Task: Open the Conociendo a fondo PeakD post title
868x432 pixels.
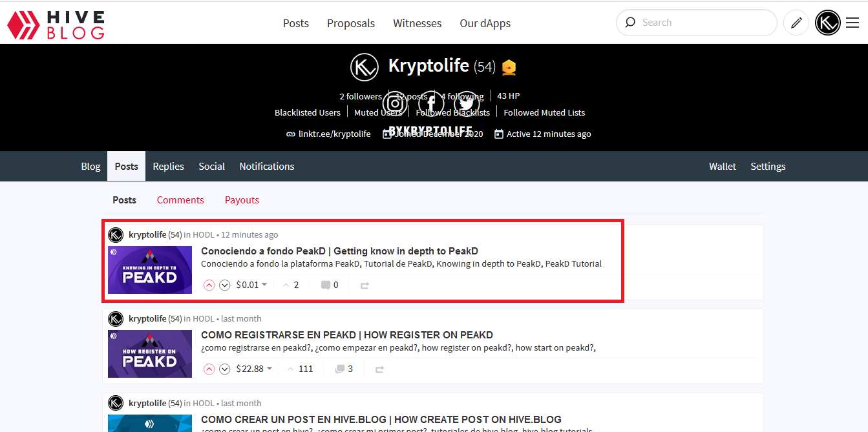Action: pyautogui.click(x=339, y=251)
